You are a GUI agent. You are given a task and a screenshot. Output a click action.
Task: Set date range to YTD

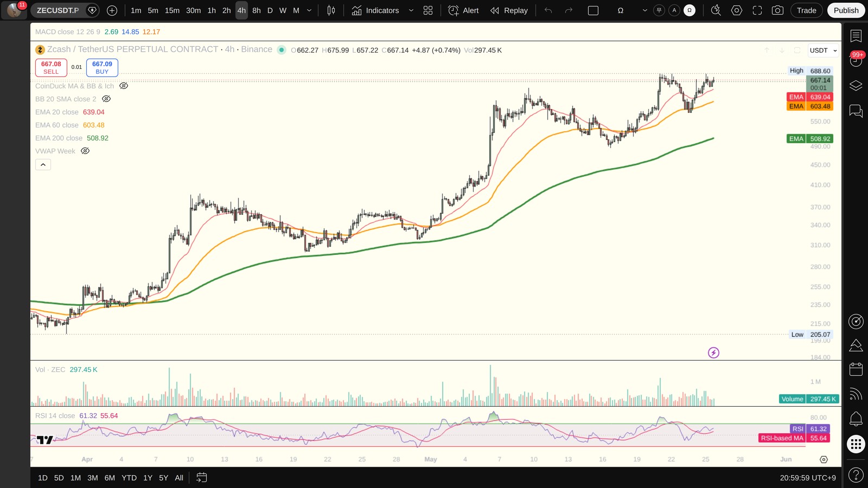tap(129, 478)
